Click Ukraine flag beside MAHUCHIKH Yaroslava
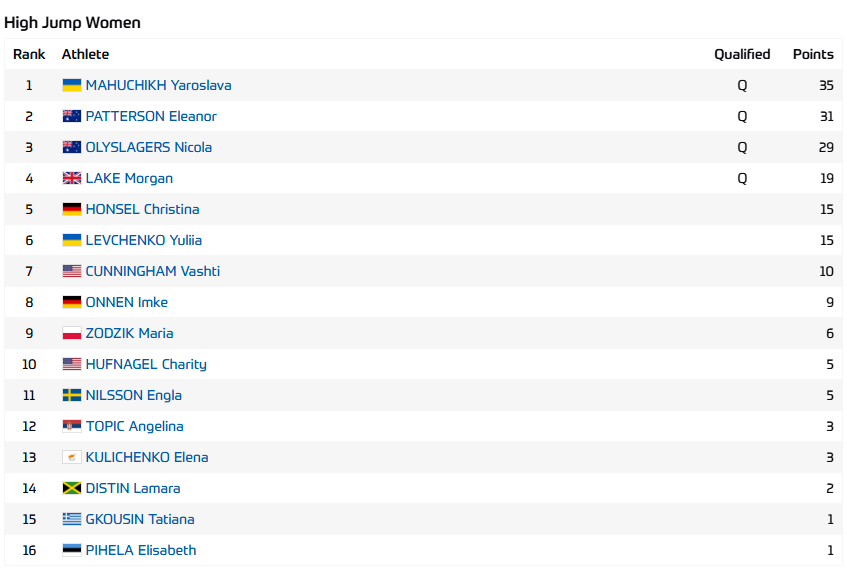 click(71, 86)
